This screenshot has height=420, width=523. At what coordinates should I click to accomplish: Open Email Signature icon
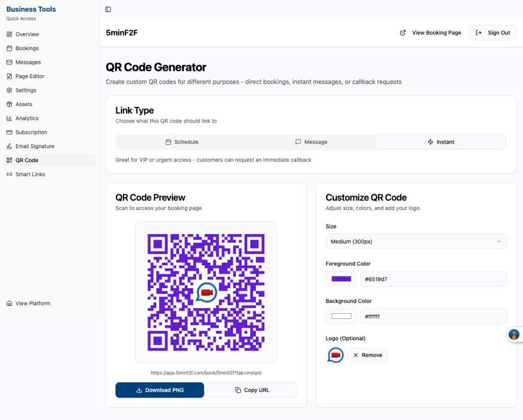click(x=9, y=146)
